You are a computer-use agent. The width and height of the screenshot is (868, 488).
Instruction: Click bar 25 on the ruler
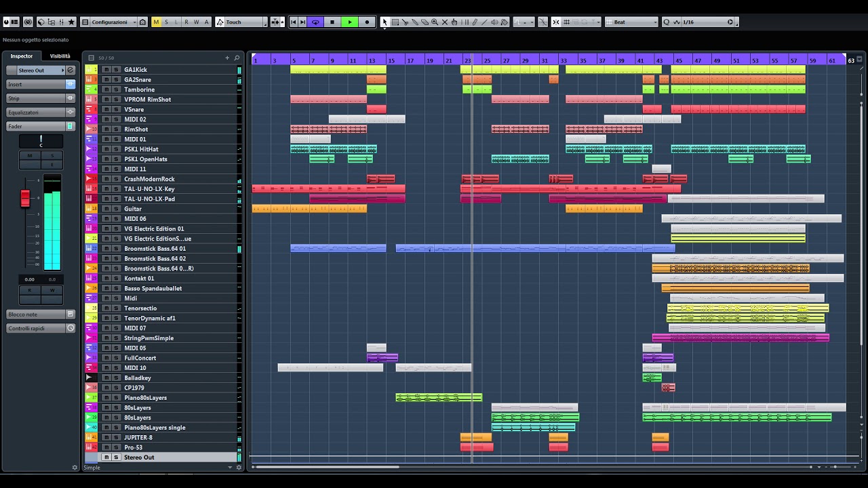coord(487,60)
